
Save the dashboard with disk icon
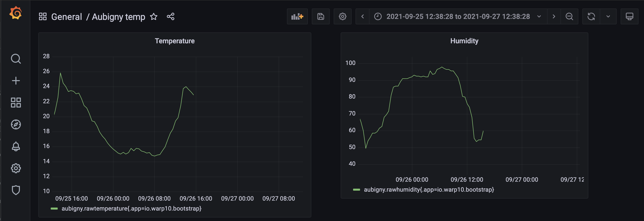[321, 16]
